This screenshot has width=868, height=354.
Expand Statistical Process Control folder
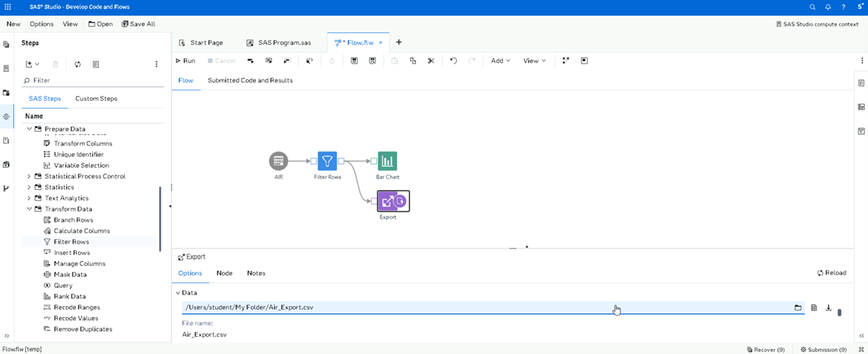pyautogui.click(x=29, y=176)
